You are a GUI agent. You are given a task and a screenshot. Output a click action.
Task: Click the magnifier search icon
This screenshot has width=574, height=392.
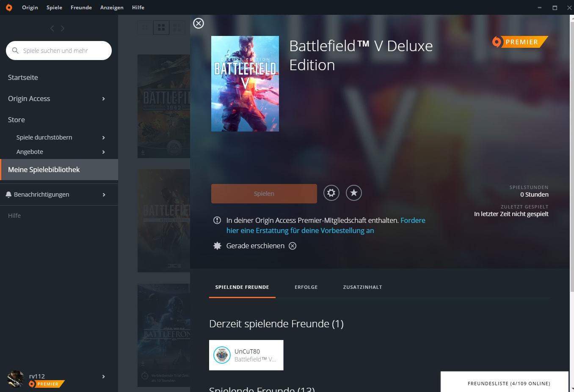tap(15, 50)
